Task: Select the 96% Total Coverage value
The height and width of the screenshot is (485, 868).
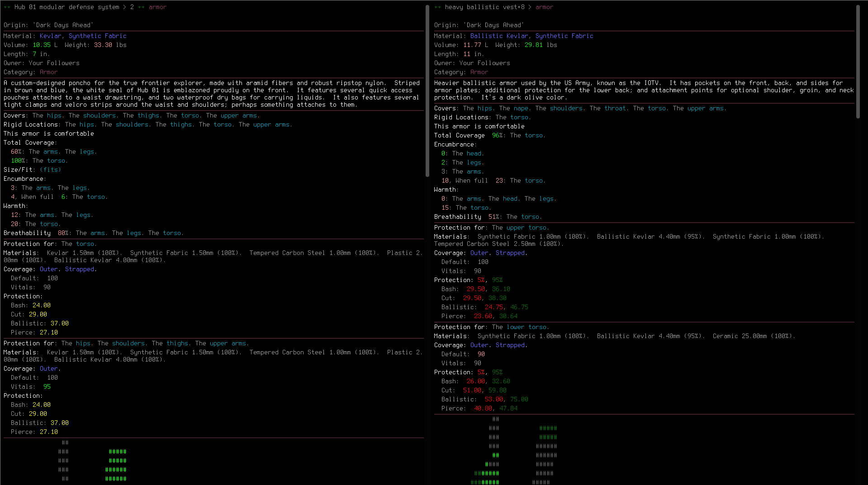Action: pos(498,136)
